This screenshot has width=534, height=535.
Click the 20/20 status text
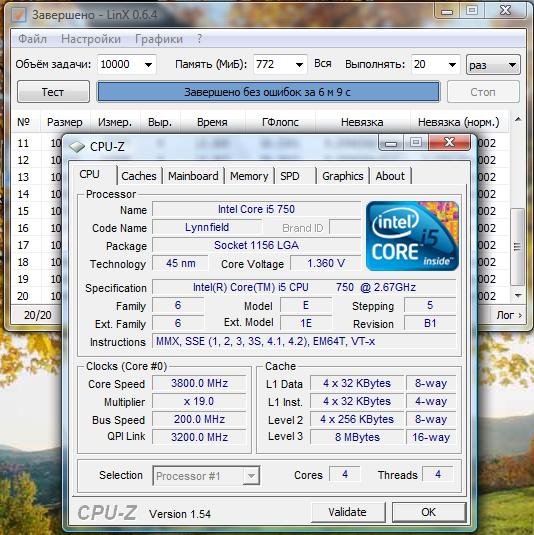38,315
